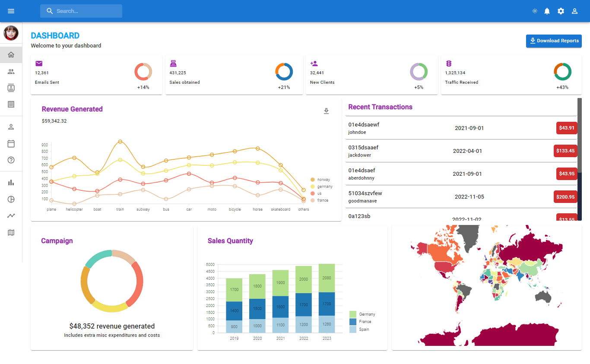Open the Bar Chart page from sidebar

(11, 182)
